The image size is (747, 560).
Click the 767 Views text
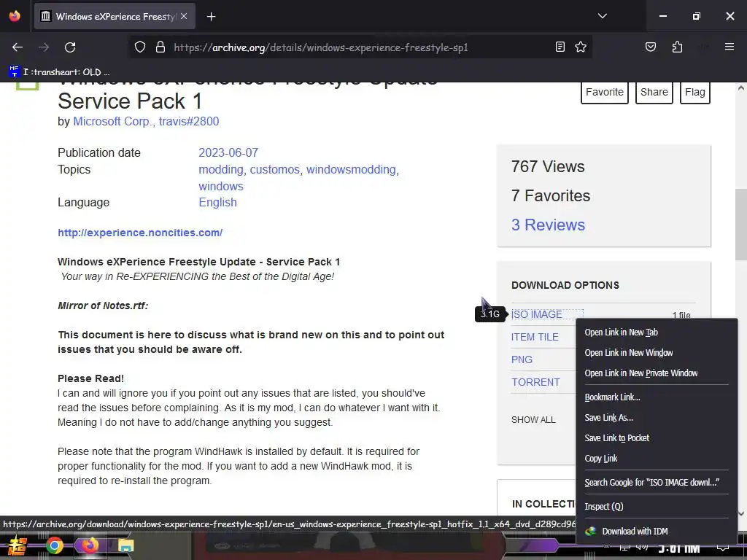(x=548, y=167)
